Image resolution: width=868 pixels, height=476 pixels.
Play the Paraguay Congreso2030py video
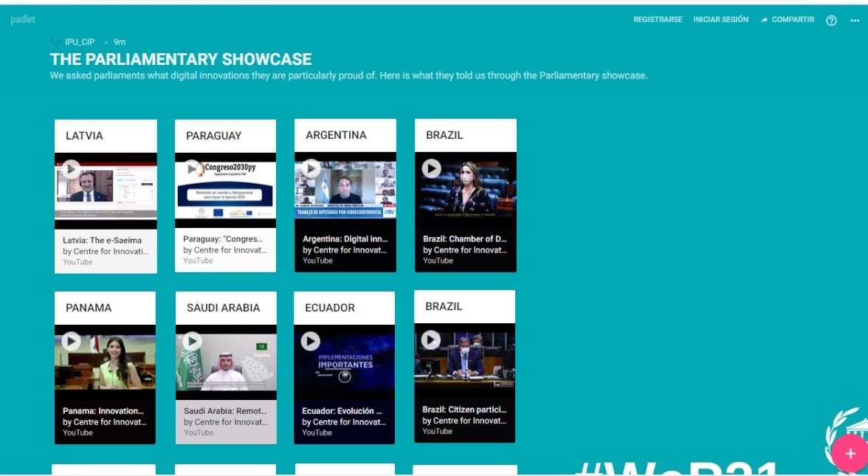pos(192,169)
